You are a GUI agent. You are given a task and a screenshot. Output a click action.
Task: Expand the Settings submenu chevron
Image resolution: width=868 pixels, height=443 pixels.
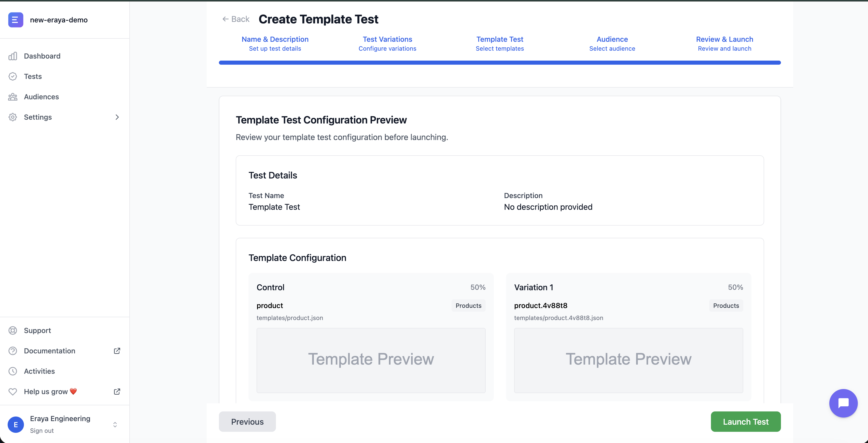(x=117, y=117)
